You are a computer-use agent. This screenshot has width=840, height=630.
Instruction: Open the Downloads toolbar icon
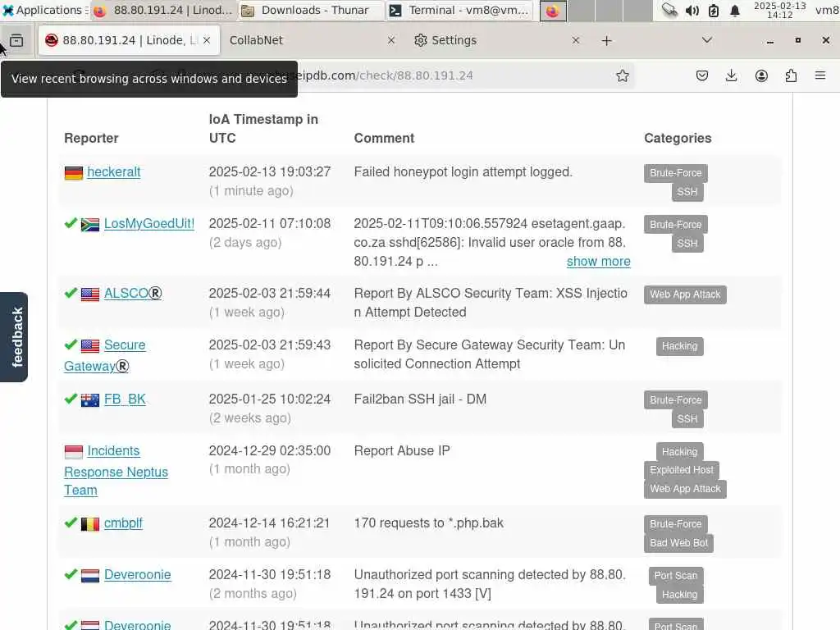tap(731, 75)
